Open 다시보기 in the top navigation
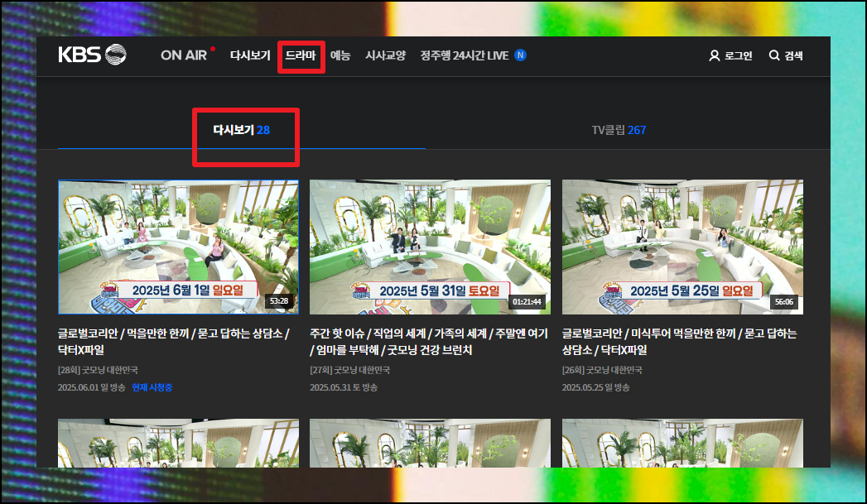Viewport: 867px width, 504px height. [250, 55]
